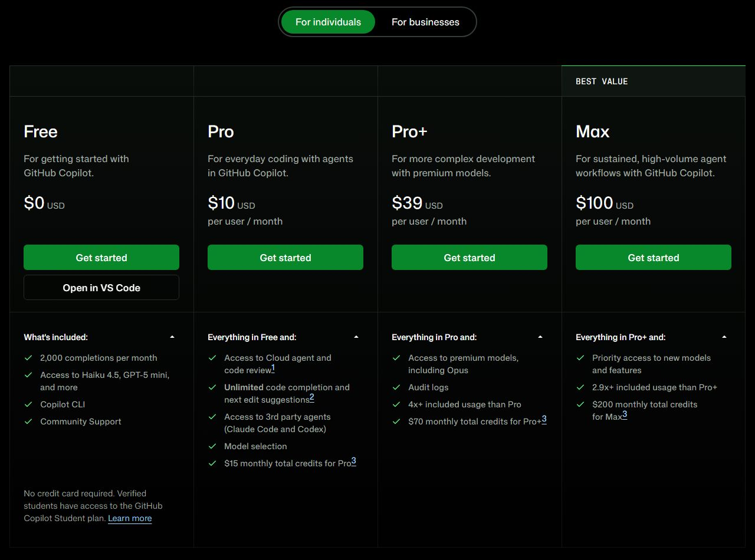
Task: Click the $39 USD price
Action: [417, 203]
